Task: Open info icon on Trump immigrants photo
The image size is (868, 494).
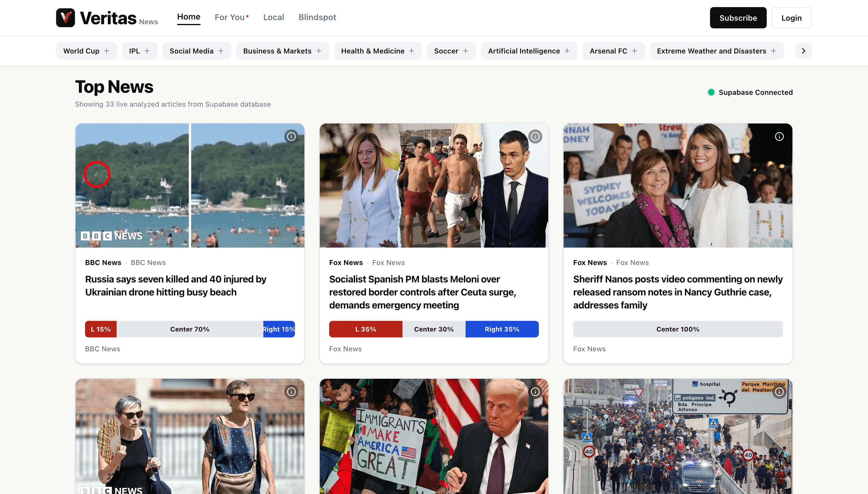Action: tap(535, 392)
